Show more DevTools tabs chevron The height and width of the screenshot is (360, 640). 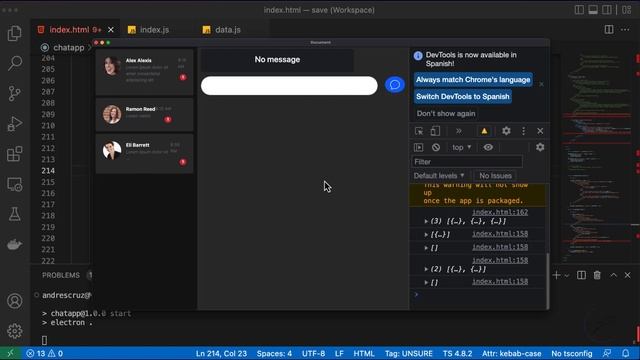459,131
